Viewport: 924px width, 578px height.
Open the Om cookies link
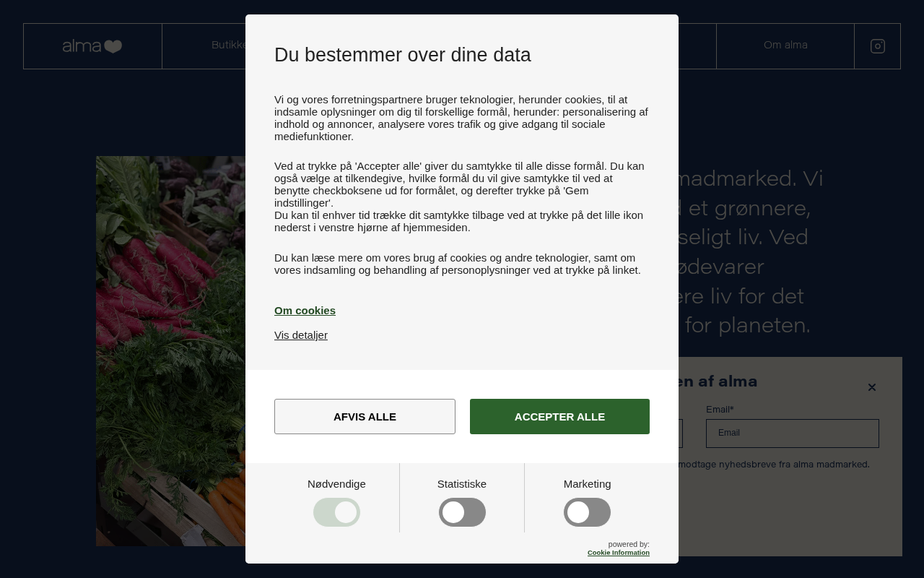pos(305,311)
